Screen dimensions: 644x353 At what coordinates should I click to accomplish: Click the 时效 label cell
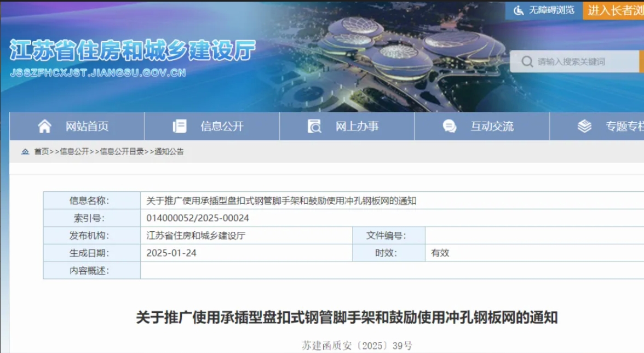tap(389, 253)
